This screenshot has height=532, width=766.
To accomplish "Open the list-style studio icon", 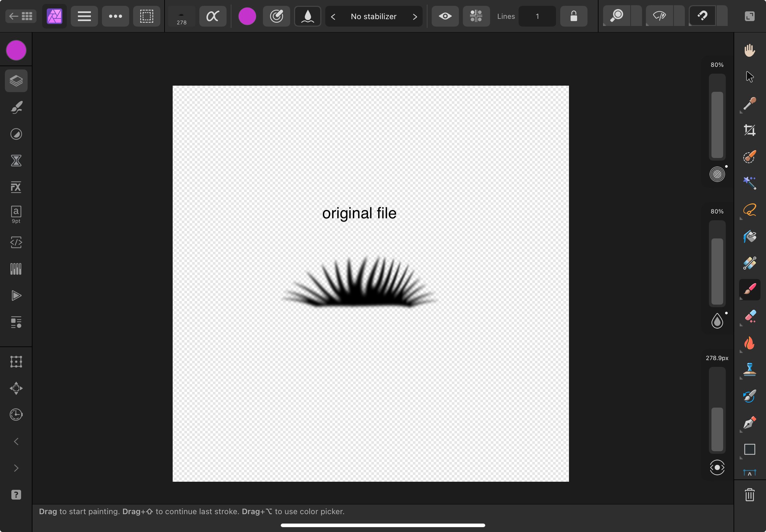I will tap(16, 322).
